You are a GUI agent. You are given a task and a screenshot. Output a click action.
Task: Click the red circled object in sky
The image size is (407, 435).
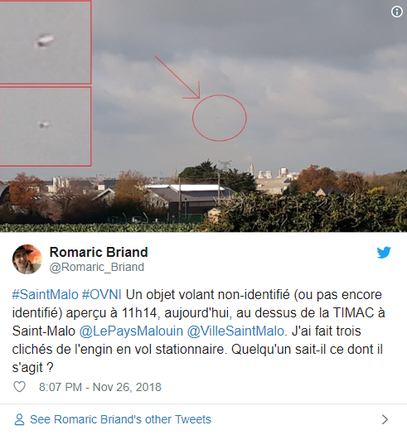click(219, 118)
